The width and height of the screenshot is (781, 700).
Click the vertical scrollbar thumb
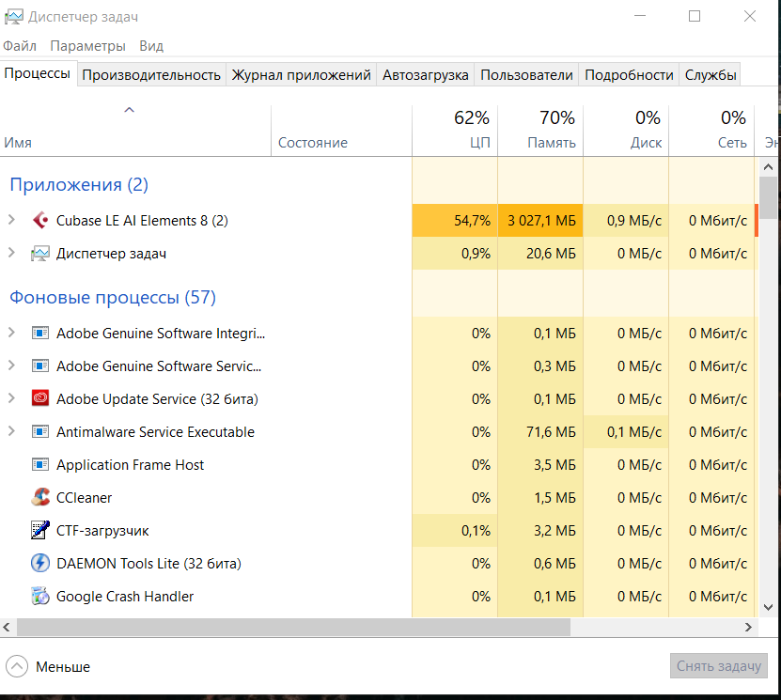(x=768, y=197)
